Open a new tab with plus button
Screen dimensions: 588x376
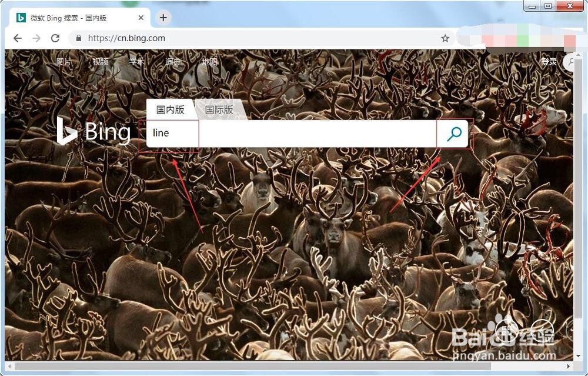point(163,17)
